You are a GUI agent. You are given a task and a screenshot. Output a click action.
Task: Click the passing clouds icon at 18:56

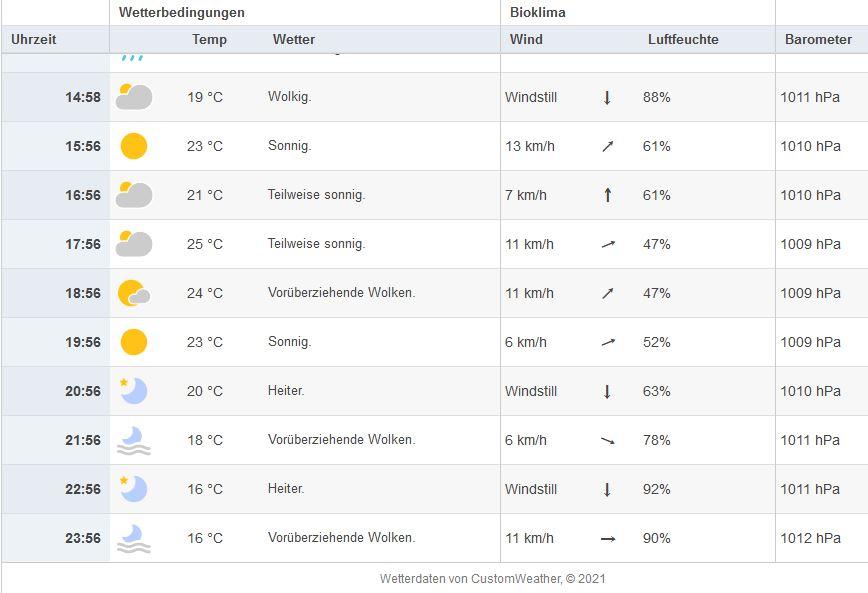(134, 293)
